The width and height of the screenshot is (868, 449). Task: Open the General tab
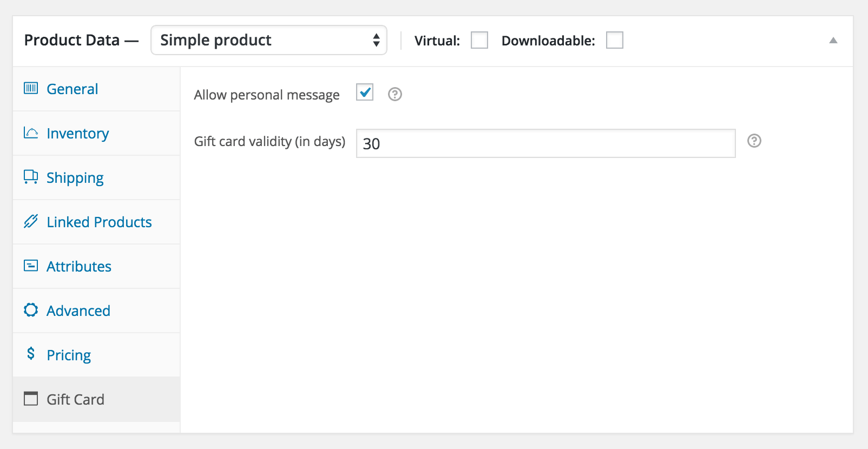click(x=96, y=89)
